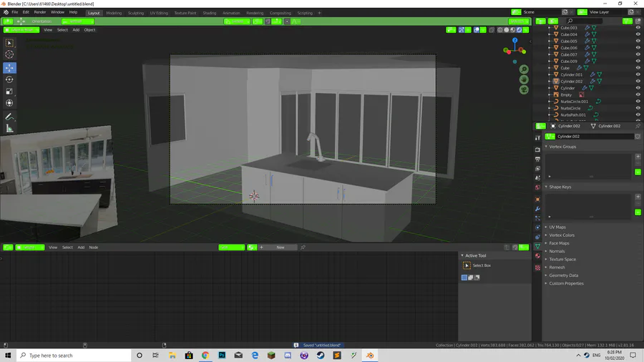Hide Cube.007 in the outliner
Screen dimensions: 644x362
tap(638, 54)
